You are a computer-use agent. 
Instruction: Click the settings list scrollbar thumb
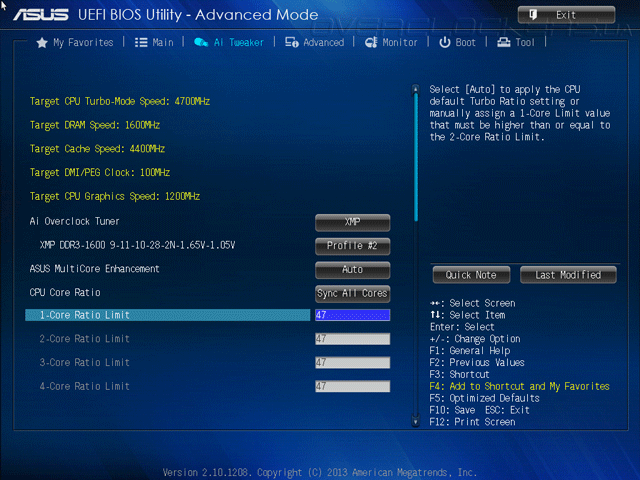pyautogui.click(x=416, y=157)
